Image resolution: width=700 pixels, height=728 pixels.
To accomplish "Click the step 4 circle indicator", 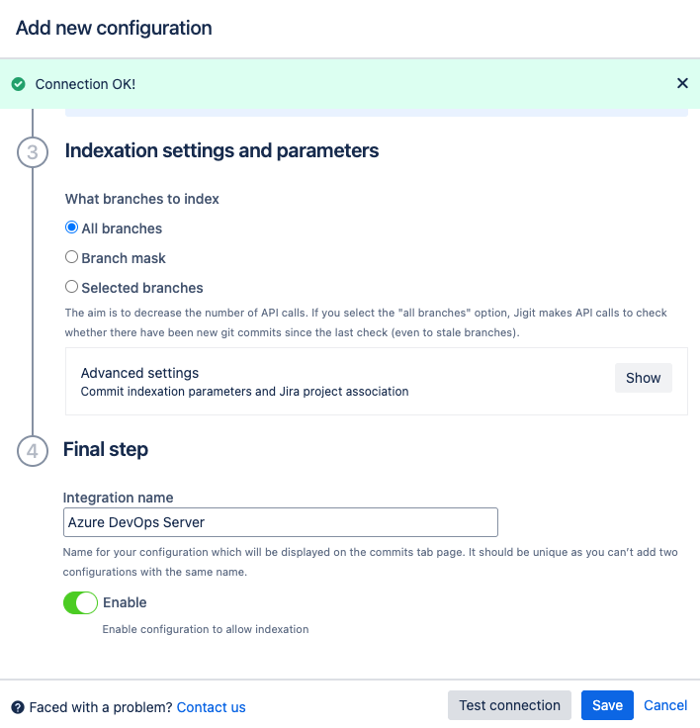I will (x=33, y=451).
